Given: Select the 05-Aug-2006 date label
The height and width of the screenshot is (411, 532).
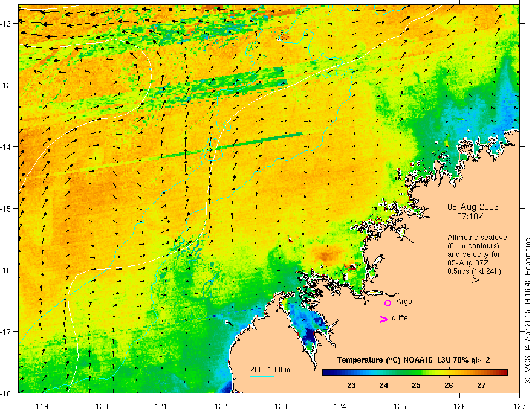Looking at the screenshot, I should click(x=473, y=207).
